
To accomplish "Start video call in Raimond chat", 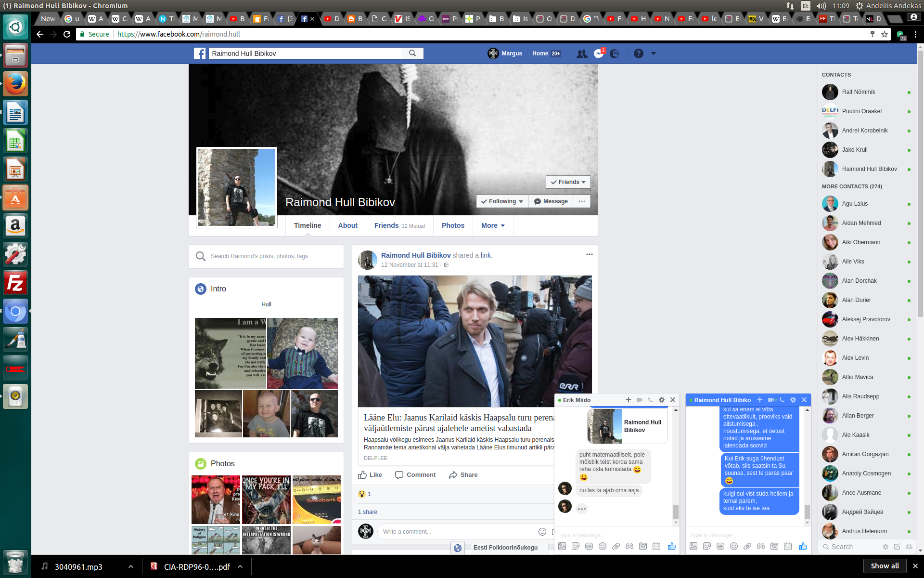I will (x=771, y=400).
